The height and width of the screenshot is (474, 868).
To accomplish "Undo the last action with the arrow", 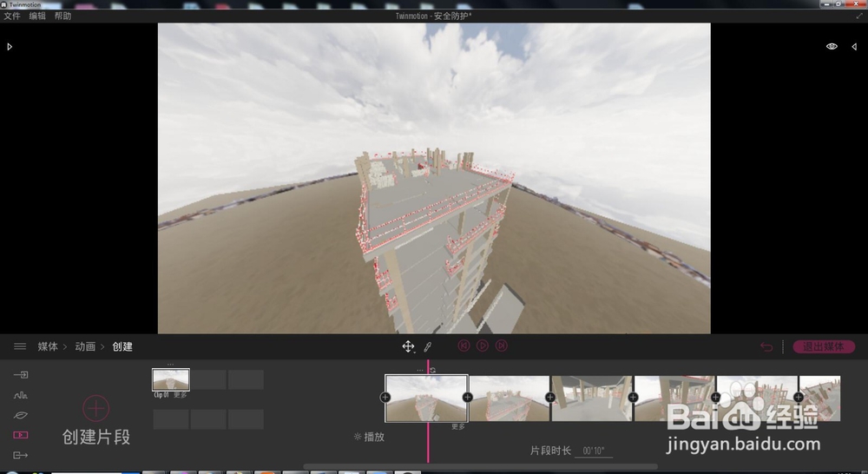I will 766,346.
